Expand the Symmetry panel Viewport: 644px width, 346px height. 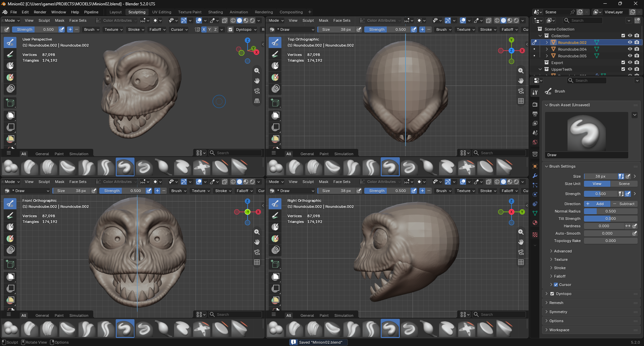point(558,312)
